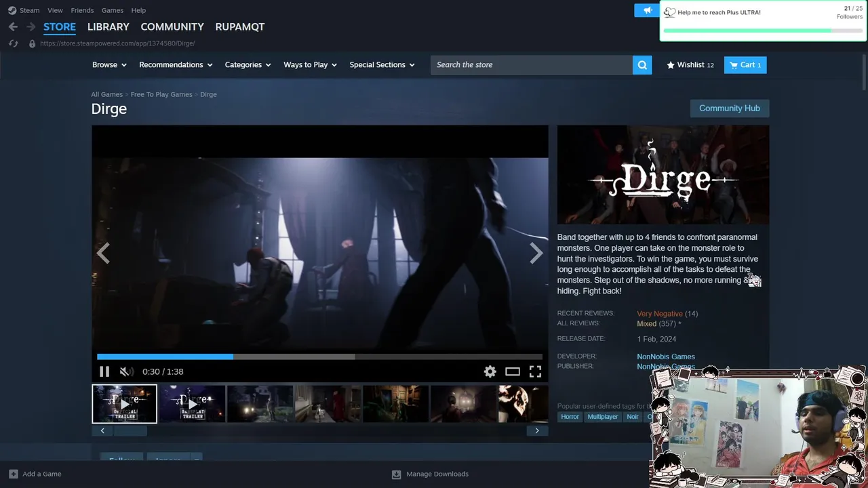Screen dimensions: 868x488
Task: Show the previous media item with the left arrow
Action: click(x=103, y=253)
